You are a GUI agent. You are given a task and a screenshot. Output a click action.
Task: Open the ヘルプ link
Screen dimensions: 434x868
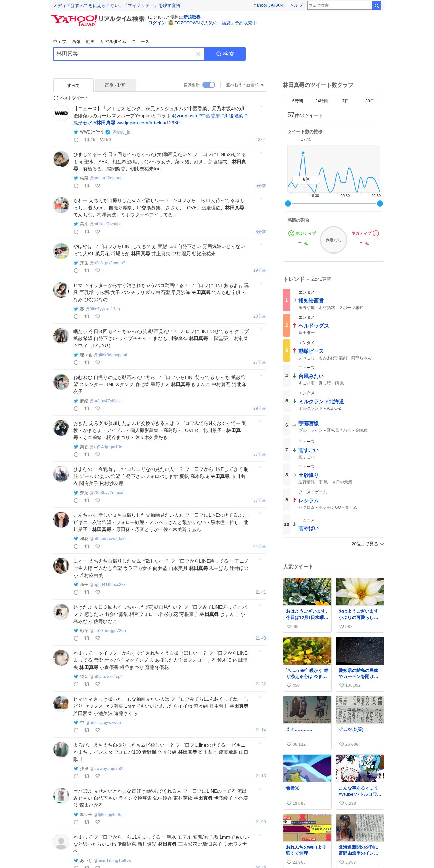click(x=296, y=5)
